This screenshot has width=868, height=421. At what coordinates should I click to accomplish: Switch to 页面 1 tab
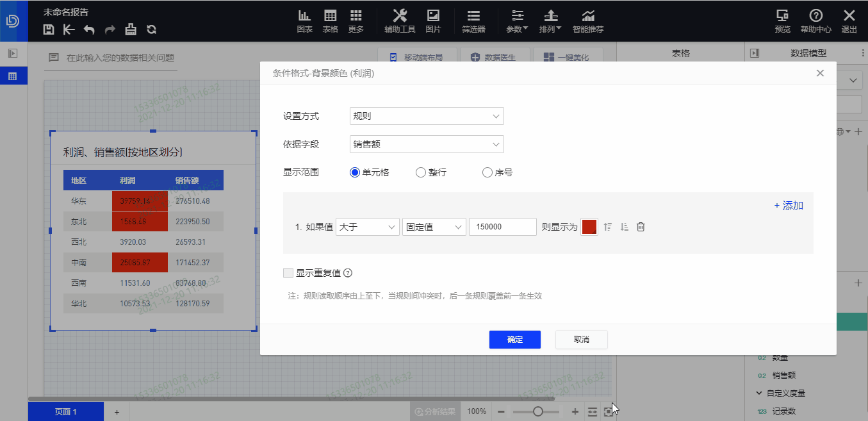pyautogui.click(x=65, y=411)
